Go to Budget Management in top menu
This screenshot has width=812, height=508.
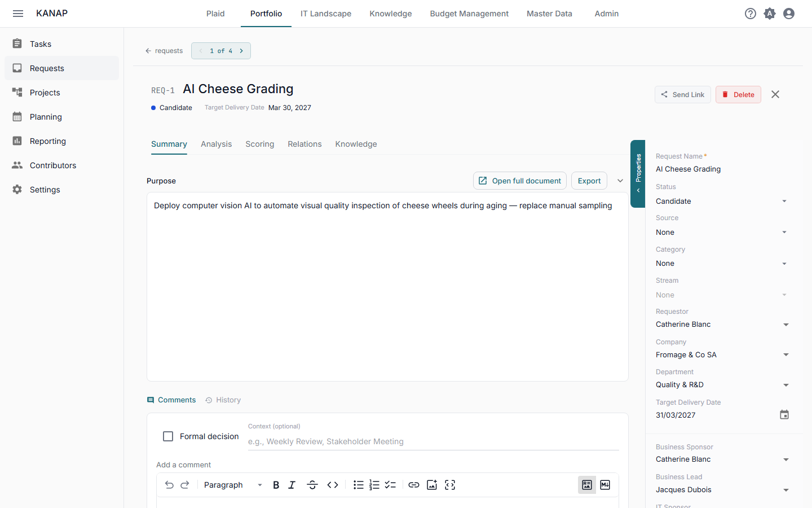[469, 14]
